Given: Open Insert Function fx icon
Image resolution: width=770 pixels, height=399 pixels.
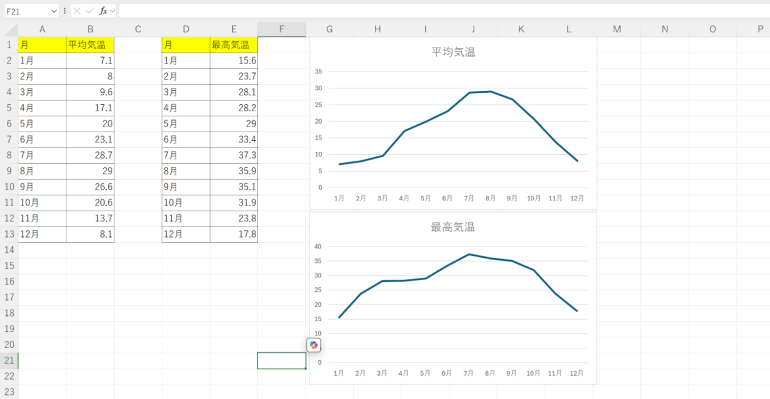Looking at the screenshot, I should (x=103, y=11).
